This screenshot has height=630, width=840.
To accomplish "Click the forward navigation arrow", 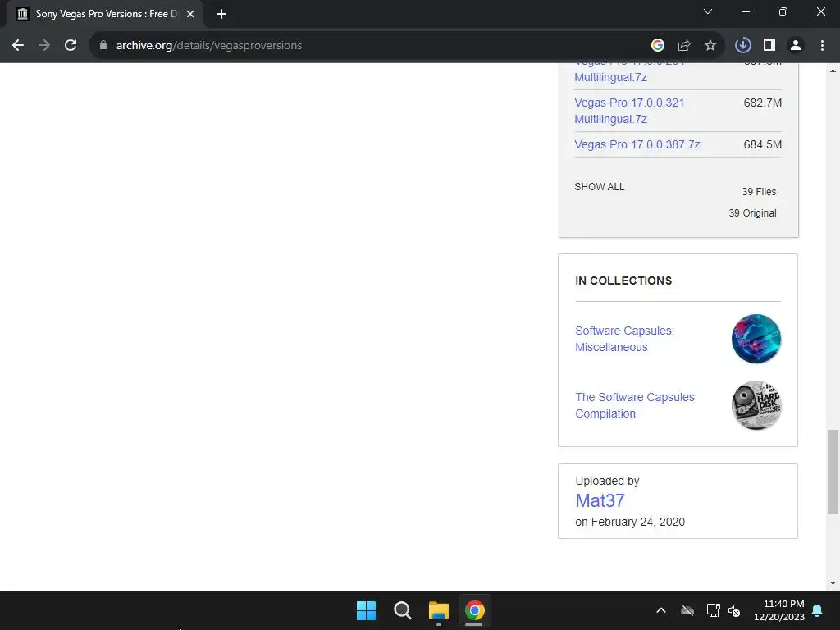I will pos(44,46).
